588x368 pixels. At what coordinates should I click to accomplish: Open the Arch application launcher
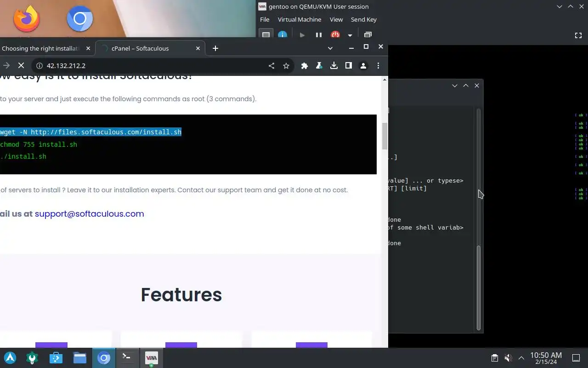(x=10, y=358)
